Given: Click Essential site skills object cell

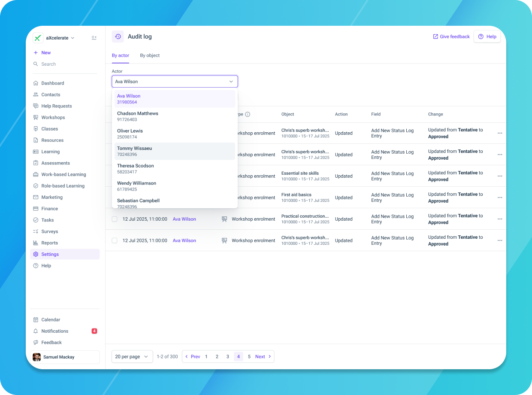Looking at the screenshot, I should (305, 176).
